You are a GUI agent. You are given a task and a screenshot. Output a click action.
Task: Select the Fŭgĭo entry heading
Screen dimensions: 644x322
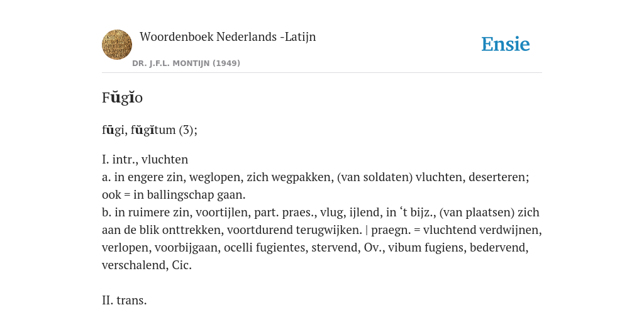click(123, 97)
